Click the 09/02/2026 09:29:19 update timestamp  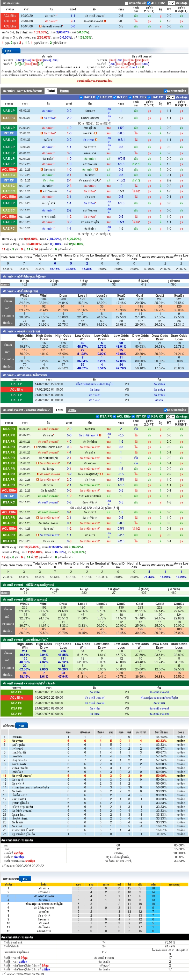tap(30, 974)
